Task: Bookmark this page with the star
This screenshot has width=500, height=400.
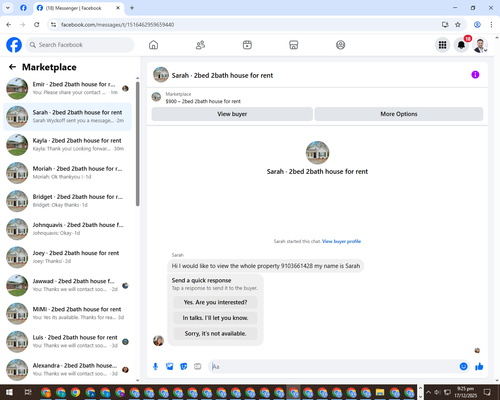Action: coord(458,25)
